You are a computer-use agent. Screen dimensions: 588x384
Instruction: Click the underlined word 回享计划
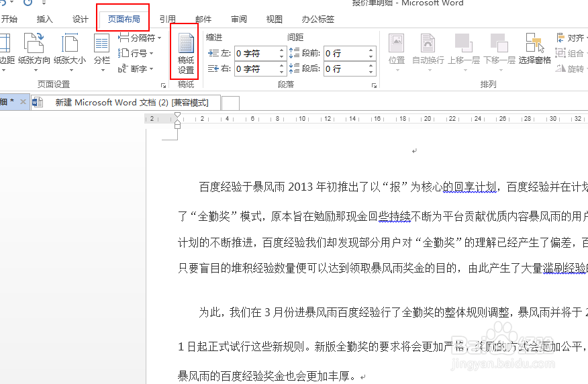coord(475,187)
